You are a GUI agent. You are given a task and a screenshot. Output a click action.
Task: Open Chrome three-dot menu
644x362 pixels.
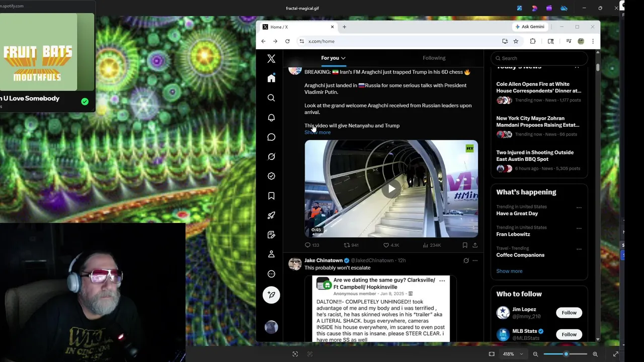pos(593,41)
